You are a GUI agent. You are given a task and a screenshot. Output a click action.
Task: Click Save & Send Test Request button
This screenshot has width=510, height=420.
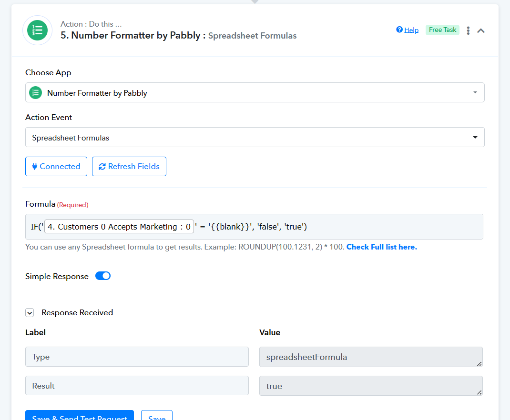point(80,415)
